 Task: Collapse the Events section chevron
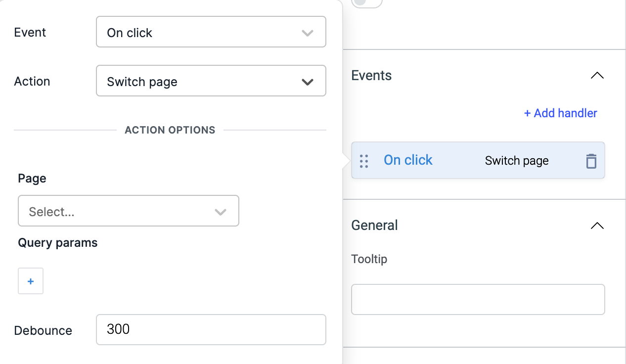(597, 76)
